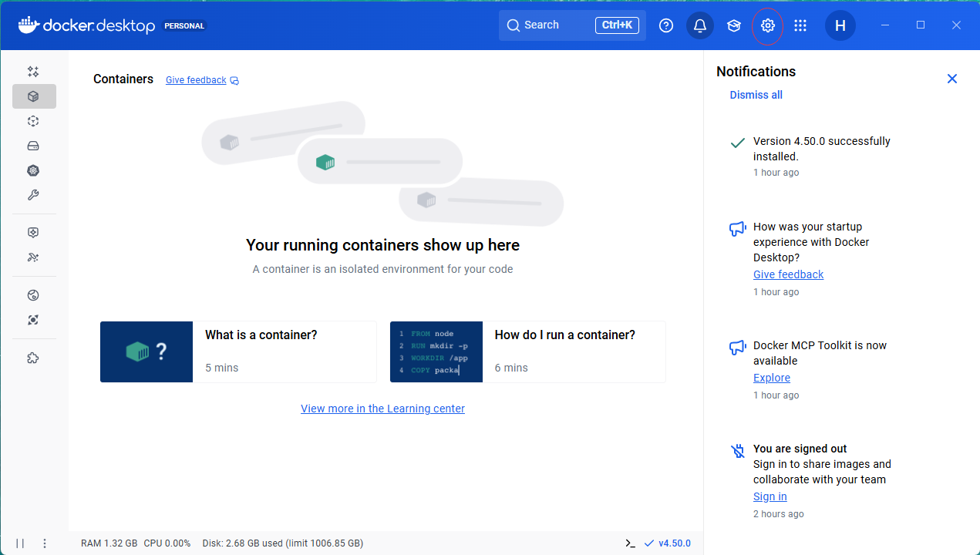Select the Containers cube icon in sidebar
Image resolution: width=980 pixels, height=555 pixels.
(x=34, y=96)
